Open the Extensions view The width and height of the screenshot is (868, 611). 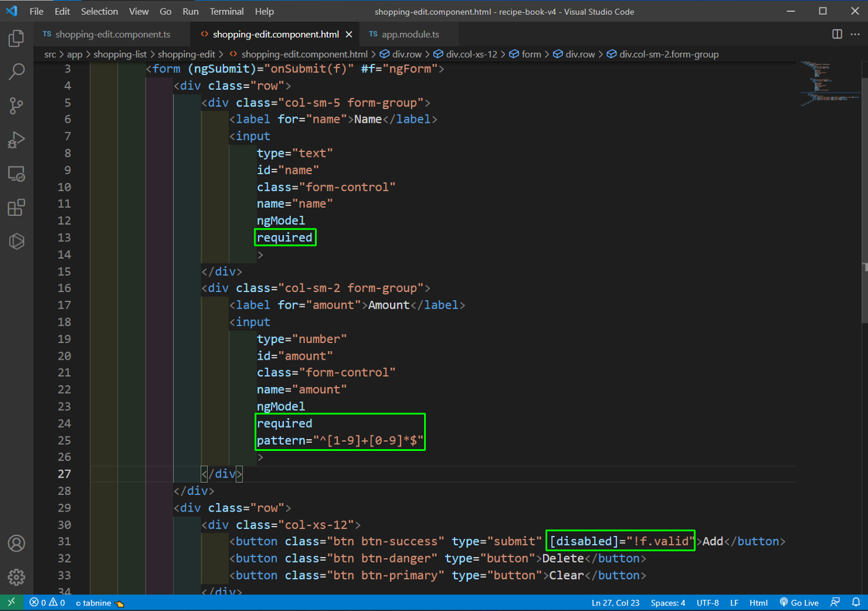click(x=17, y=207)
